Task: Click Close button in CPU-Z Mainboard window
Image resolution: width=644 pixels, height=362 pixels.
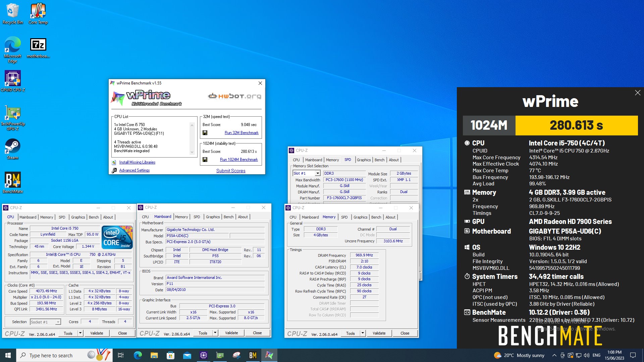Action: (257, 333)
